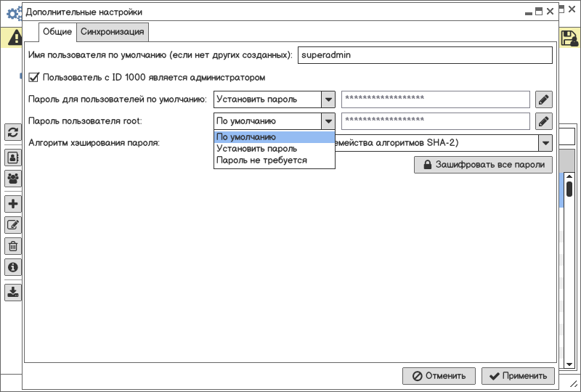Open the user groups icon

click(x=13, y=179)
